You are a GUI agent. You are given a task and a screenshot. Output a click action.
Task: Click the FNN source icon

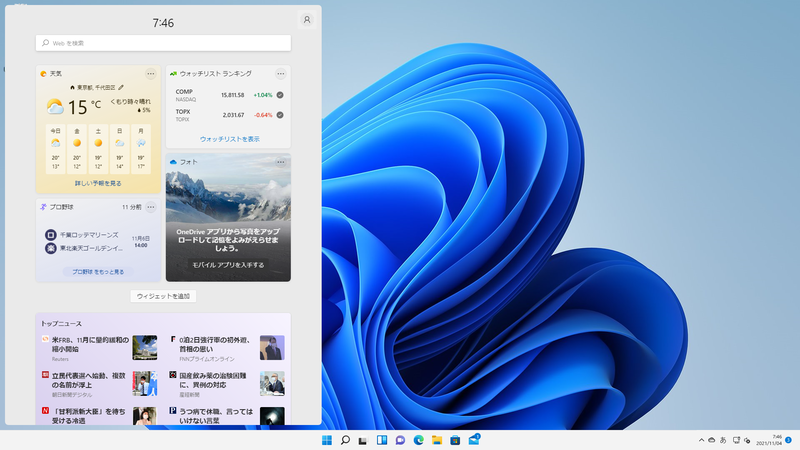tap(173, 339)
